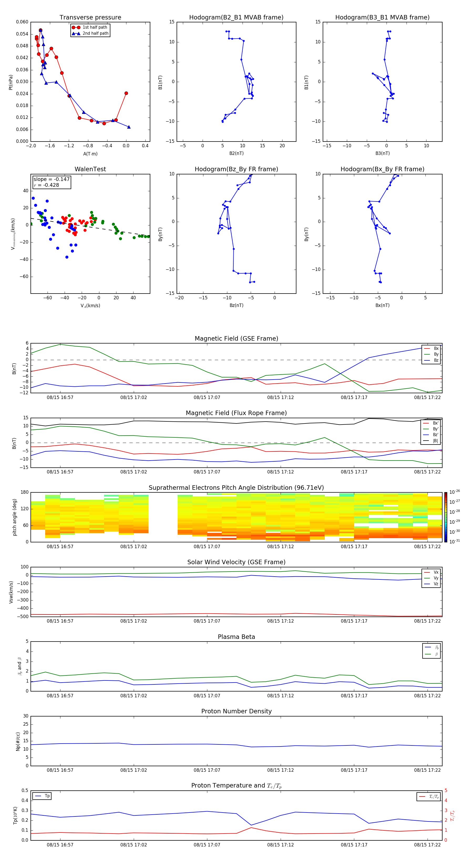The width and height of the screenshot is (473, 868).
Task: Click '08/15 17:22' tick under the Proton Temperature plot
Action: tap(427, 845)
